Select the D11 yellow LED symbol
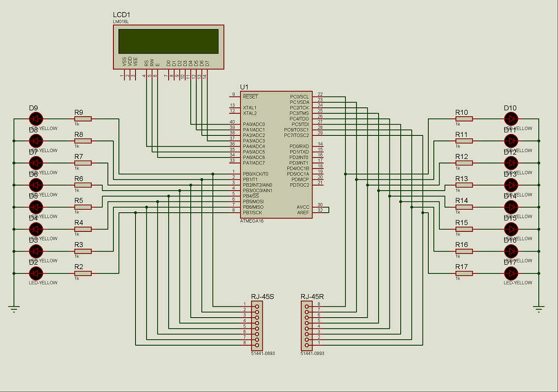The height and width of the screenshot is (392, 558). (511, 141)
